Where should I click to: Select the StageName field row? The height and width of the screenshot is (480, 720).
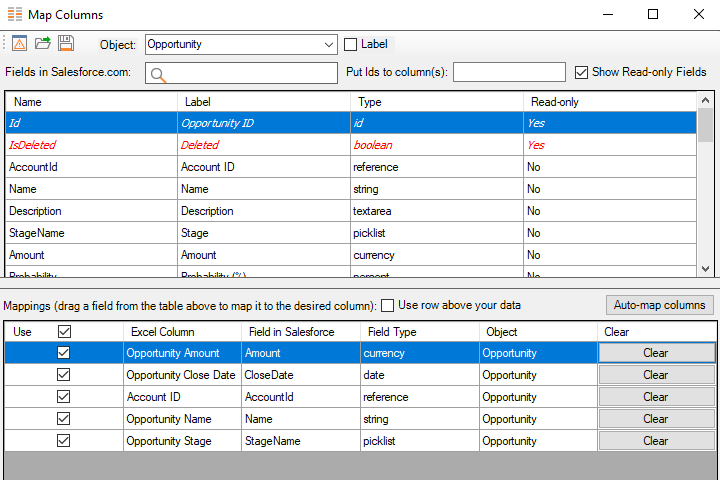[x=351, y=233]
